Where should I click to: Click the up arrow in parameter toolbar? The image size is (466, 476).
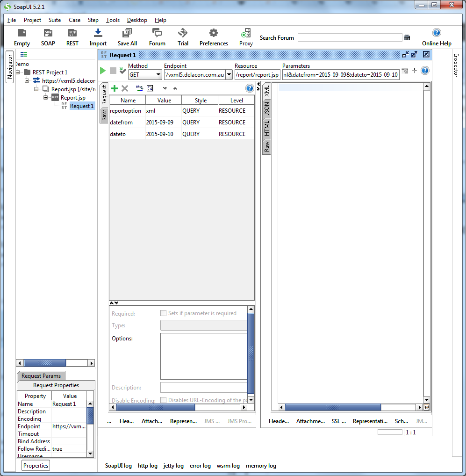click(175, 88)
